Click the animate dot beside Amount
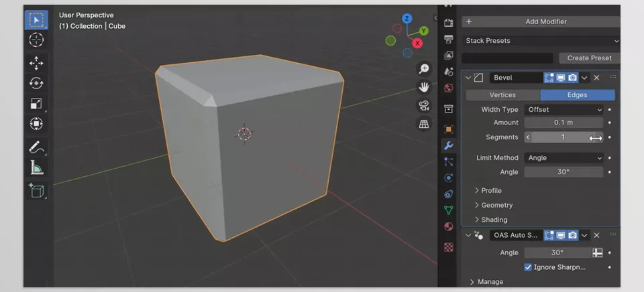This screenshot has width=644, height=292. [610, 123]
